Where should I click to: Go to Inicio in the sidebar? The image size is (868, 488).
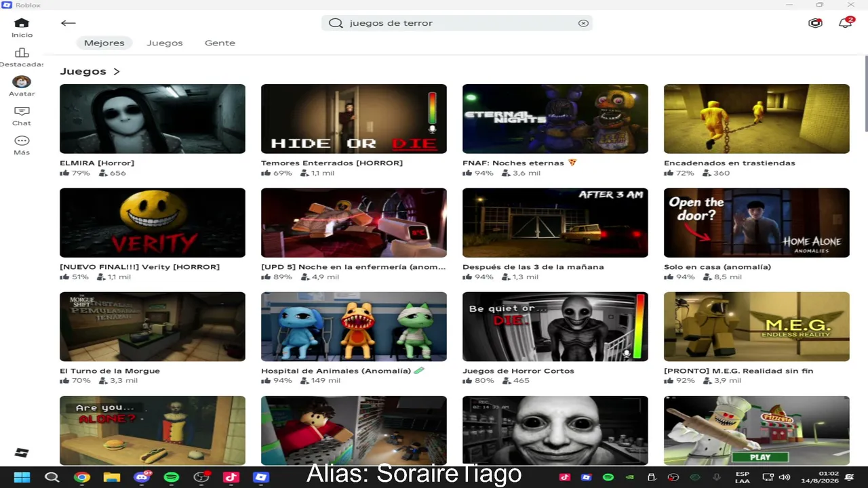(22, 28)
